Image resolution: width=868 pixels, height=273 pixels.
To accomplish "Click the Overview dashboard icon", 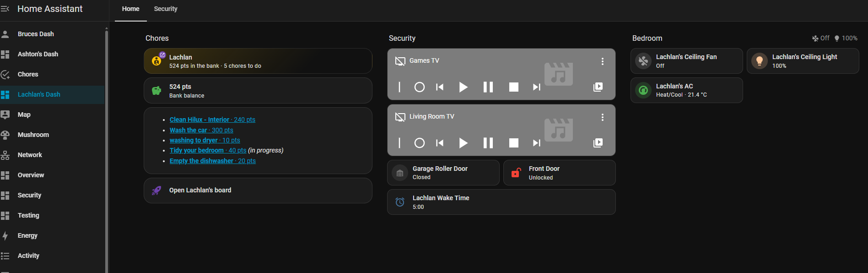I will click(5, 175).
